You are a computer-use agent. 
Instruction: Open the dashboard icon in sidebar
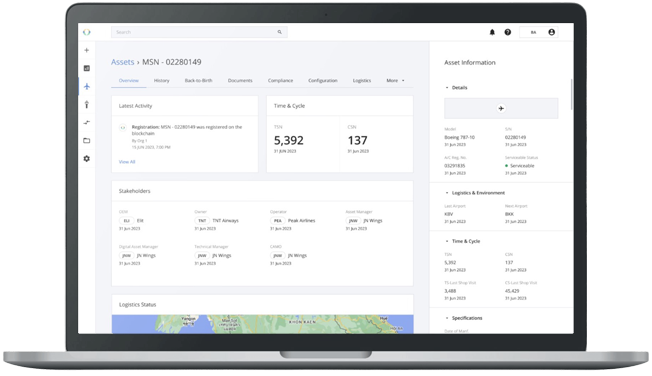(x=86, y=68)
